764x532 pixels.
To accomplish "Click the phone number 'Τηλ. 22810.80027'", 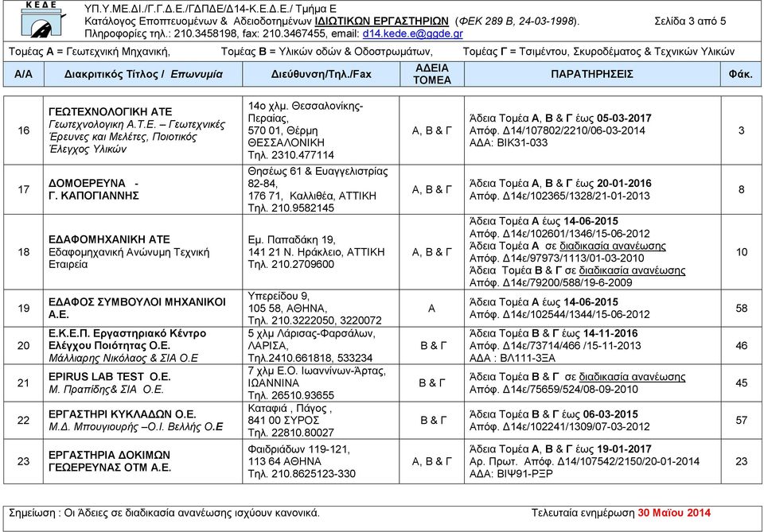I will coord(291,433).
